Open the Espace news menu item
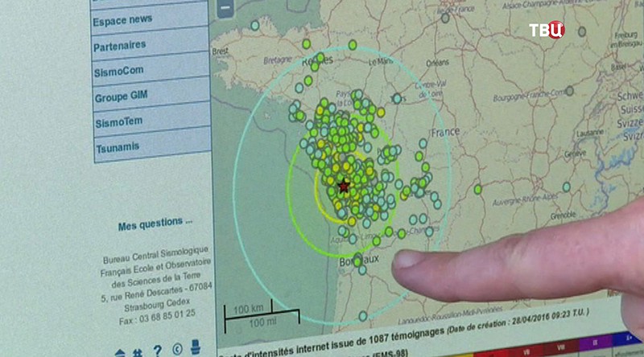Viewport: 644px width, 357px height. tap(150, 19)
